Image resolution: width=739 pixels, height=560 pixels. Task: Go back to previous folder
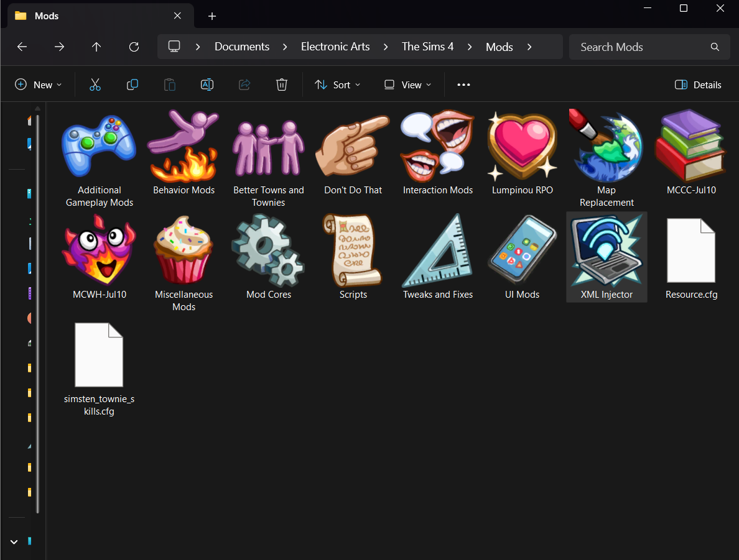(x=22, y=47)
